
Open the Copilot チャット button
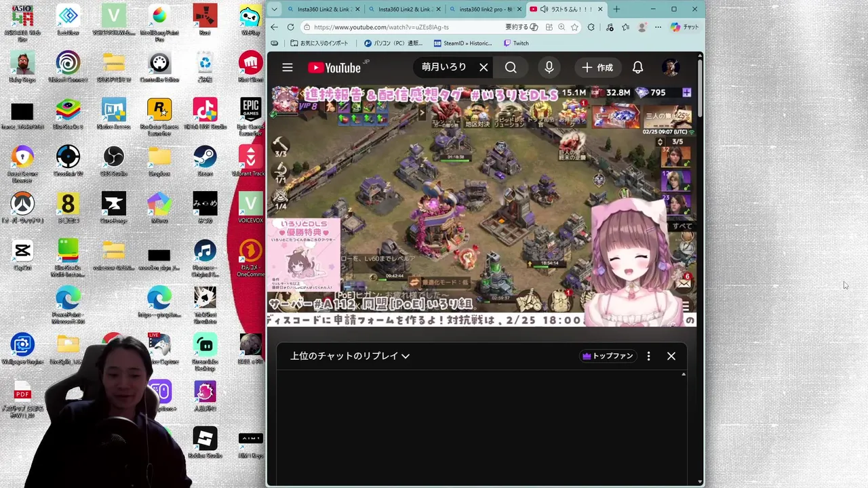click(x=684, y=27)
